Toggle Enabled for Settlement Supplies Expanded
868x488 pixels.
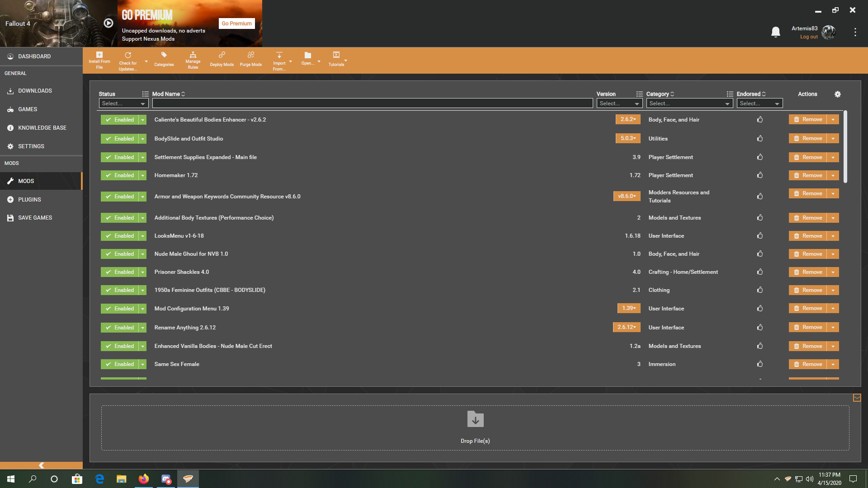pyautogui.click(x=120, y=157)
